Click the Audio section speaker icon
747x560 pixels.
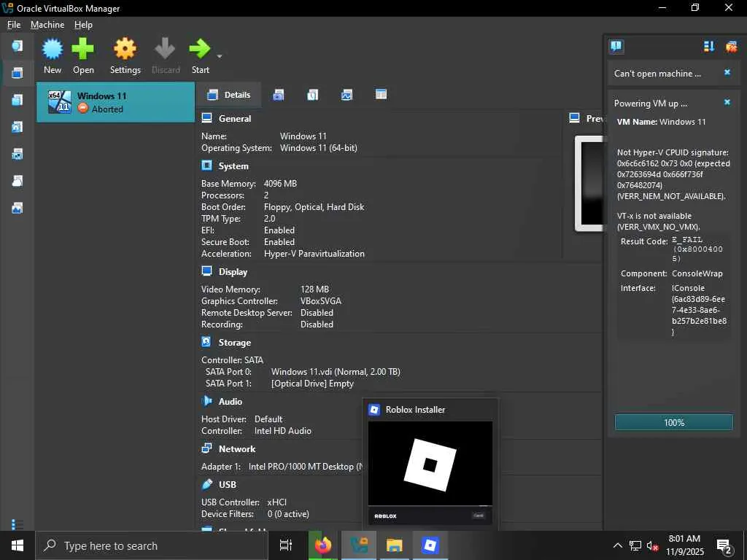pyautogui.click(x=206, y=401)
